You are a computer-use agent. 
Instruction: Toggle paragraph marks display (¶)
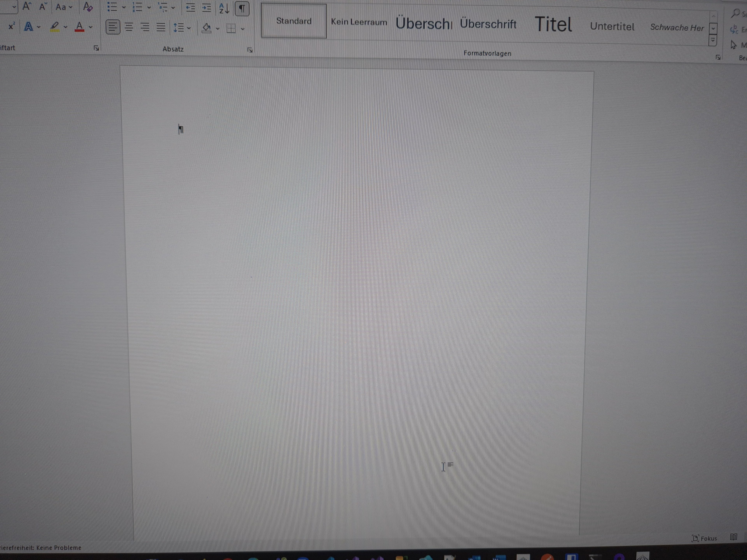click(242, 9)
